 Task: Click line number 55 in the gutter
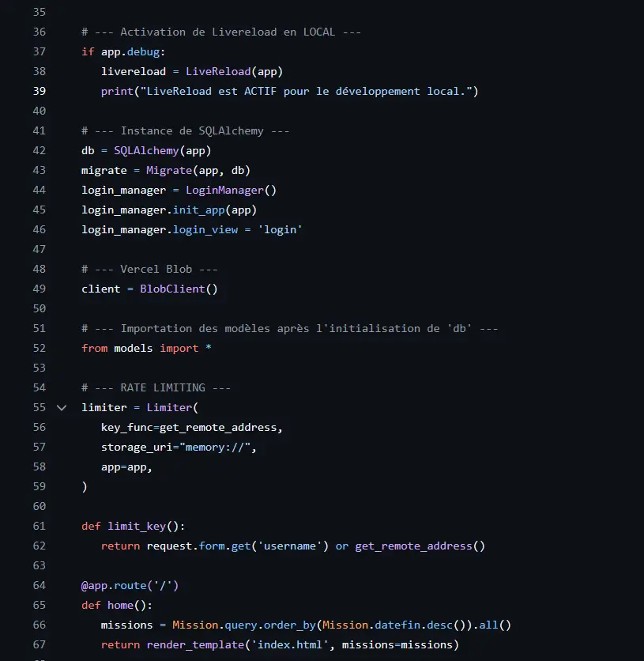point(39,407)
